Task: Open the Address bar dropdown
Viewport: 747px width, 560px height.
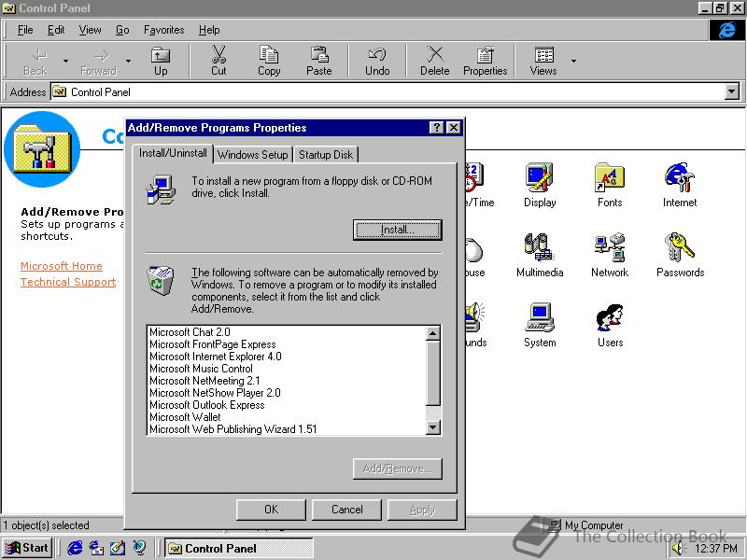Action: tap(732, 91)
